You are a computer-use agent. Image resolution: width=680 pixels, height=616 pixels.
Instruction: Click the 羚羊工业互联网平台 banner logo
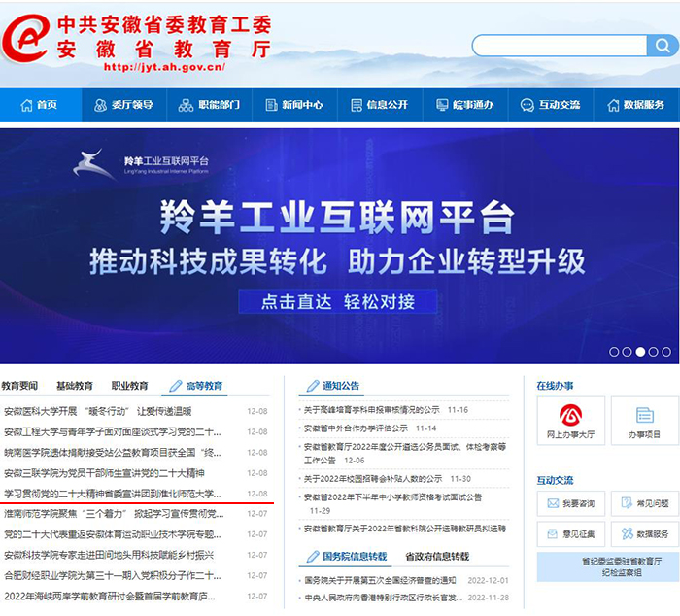[x=141, y=164]
